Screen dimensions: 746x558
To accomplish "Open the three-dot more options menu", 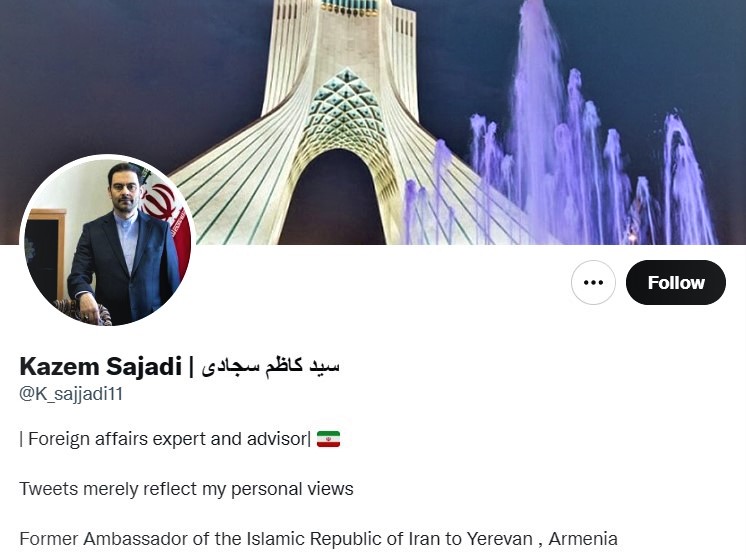I will pyautogui.click(x=593, y=283).
